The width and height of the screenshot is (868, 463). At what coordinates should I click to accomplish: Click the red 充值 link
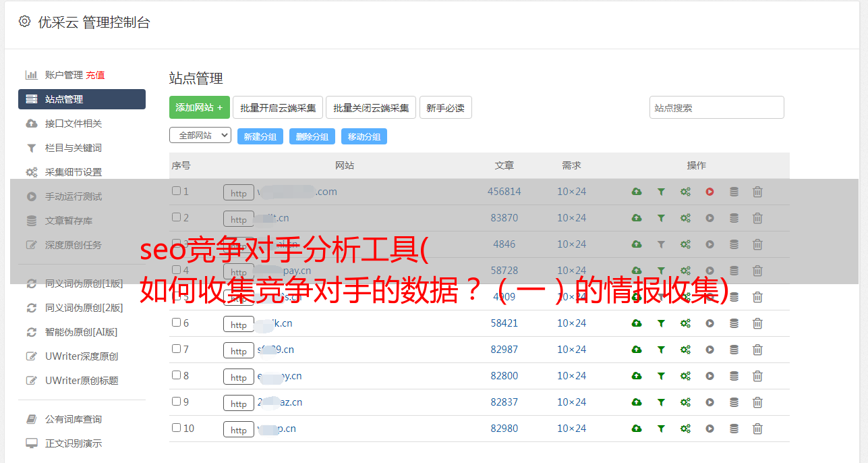point(95,75)
